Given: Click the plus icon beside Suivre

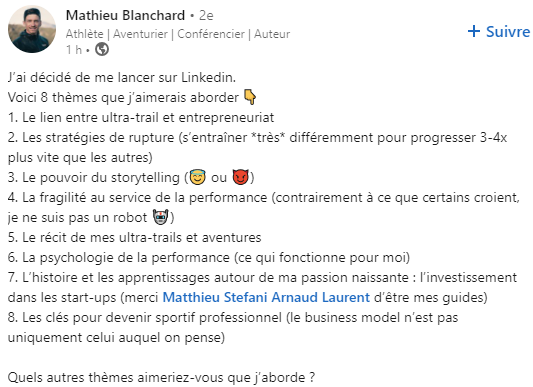Looking at the screenshot, I should coord(474,31).
